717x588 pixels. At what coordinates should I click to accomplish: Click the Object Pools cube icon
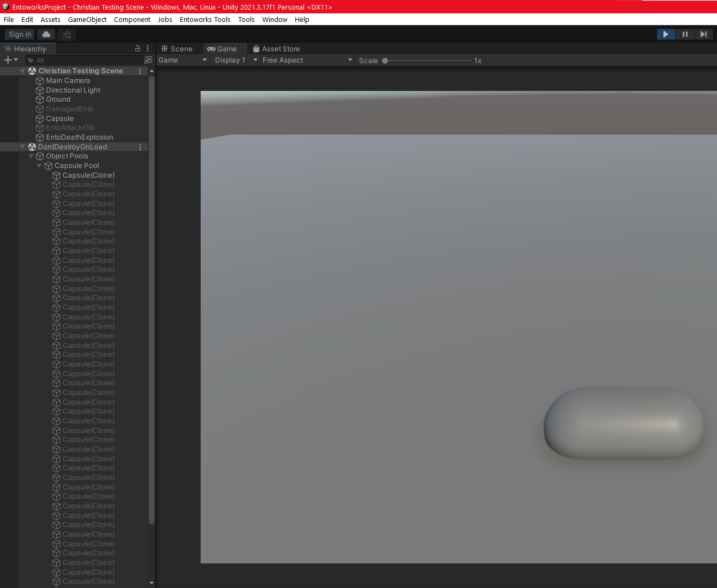[40, 156]
